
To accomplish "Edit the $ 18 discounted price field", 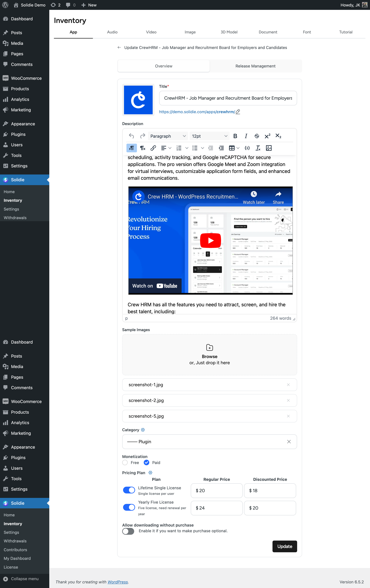I will (270, 491).
